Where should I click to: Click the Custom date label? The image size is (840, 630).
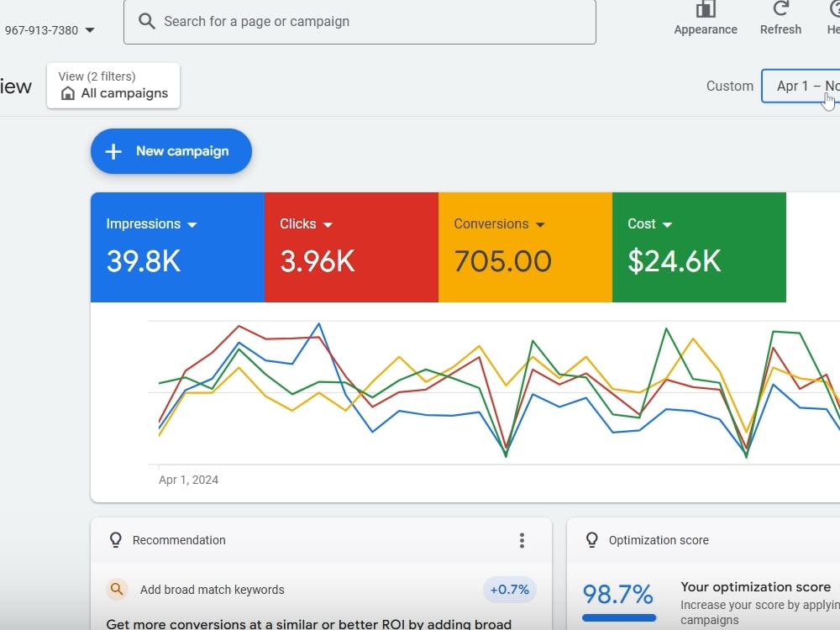click(730, 87)
